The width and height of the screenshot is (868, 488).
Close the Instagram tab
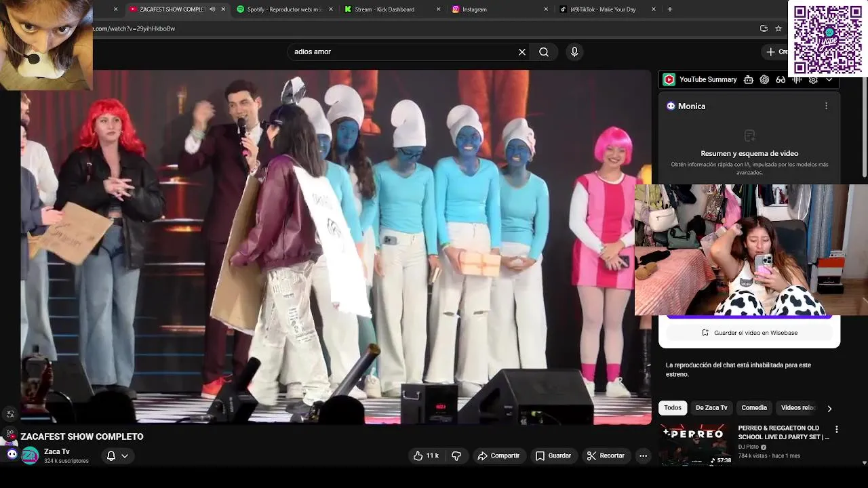546,9
